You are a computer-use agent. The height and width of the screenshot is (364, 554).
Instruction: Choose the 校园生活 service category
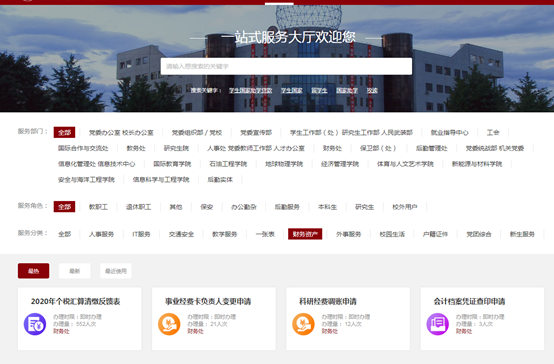[392, 234]
